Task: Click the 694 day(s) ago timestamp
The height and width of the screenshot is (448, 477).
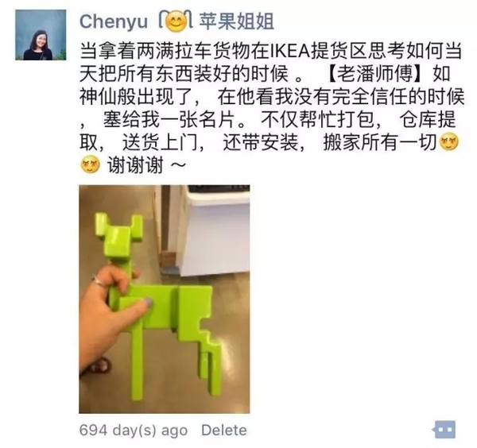Action: [134, 430]
